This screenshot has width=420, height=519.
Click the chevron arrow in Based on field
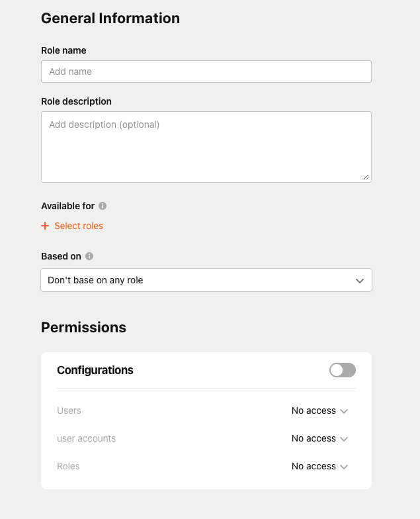pyautogui.click(x=360, y=281)
